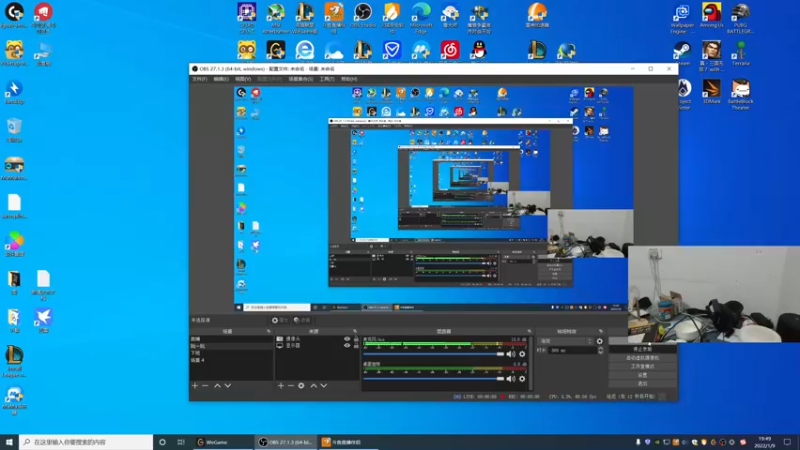Select the first scene in the scenes list
The width and height of the screenshot is (800, 450).
tap(231, 339)
